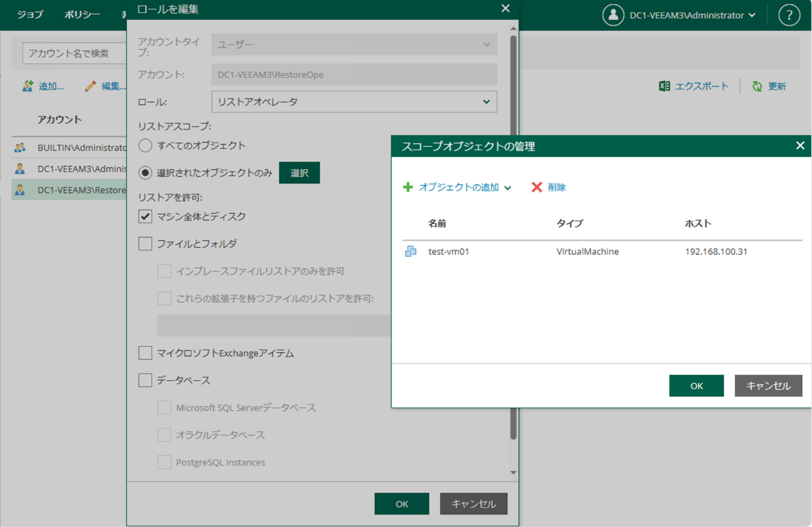
Task: Open the ジョブ menu
Action: [x=30, y=14]
